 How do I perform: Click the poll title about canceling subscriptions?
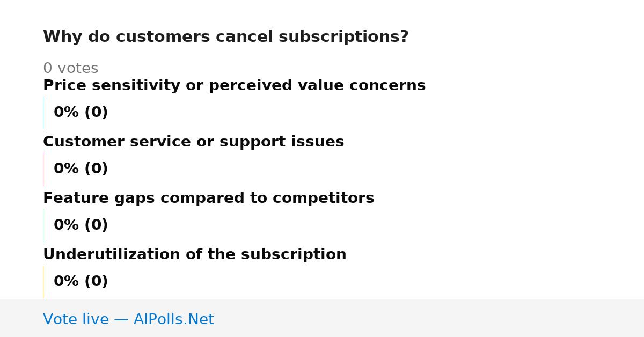pos(225,37)
